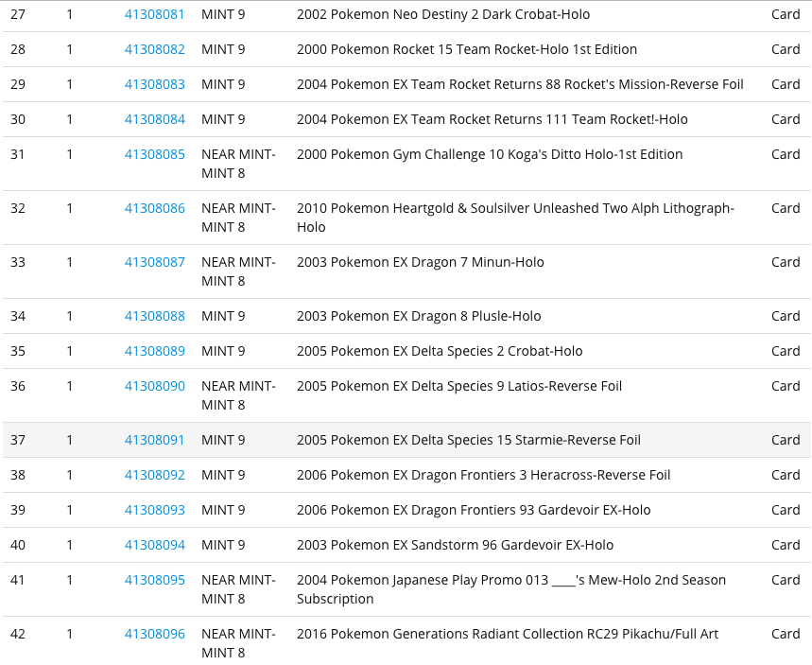The height and width of the screenshot is (665, 812).
Task: Click NEAR MINT-MINT 8 grade in row 36
Action: click(x=238, y=395)
